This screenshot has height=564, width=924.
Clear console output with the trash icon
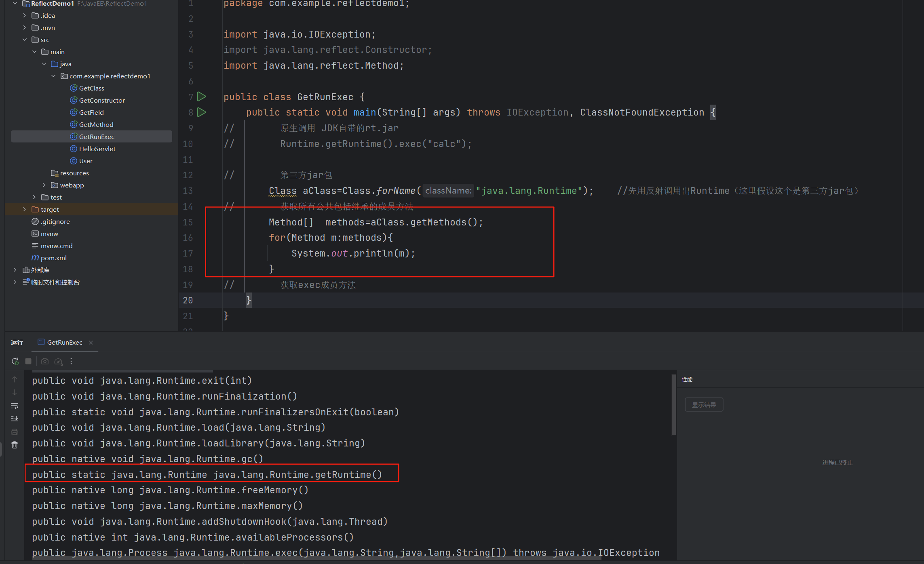click(15, 445)
